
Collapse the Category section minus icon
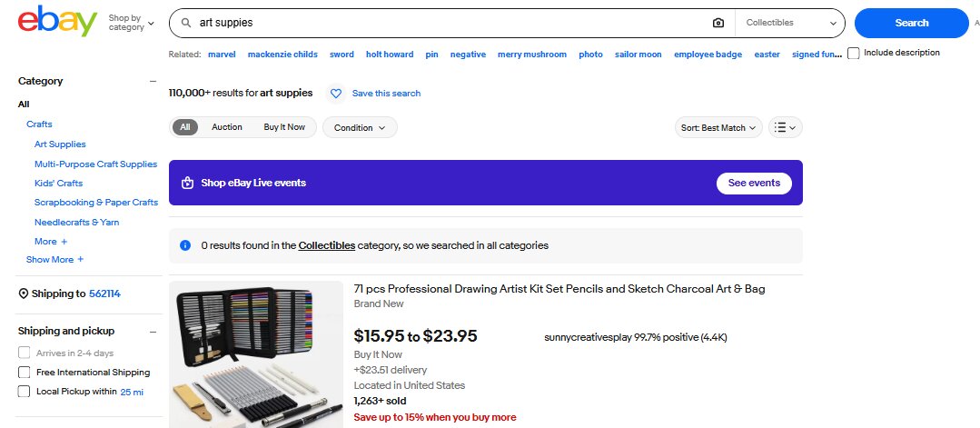tap(153, 82)
